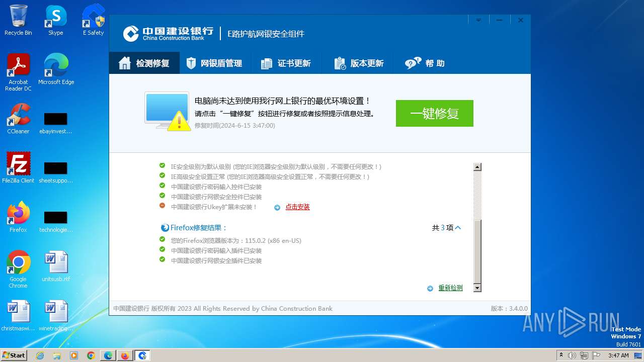
Task: Click the taskbar clock 3:47 AM
Action: pos(618,355)
